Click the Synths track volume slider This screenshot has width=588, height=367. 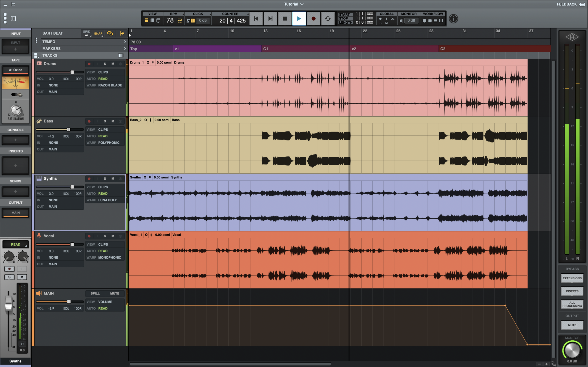[x=72, y=187]
